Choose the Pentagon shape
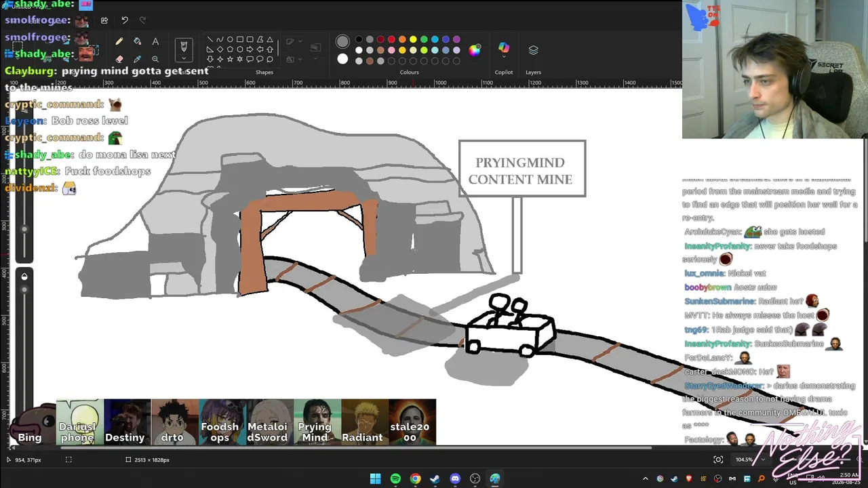This screenshot has width=868, height=488. point(230,49)
